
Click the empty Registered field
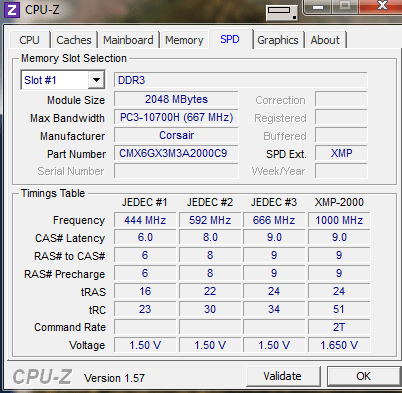click(x=341, y=117)
